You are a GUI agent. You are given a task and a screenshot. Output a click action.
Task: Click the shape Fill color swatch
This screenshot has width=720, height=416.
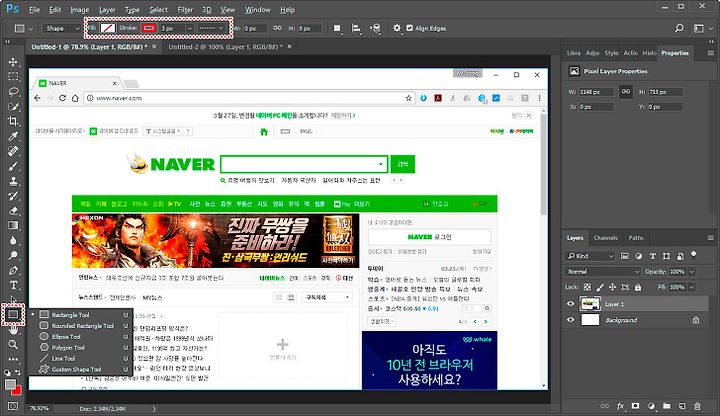tap(107, 28)
